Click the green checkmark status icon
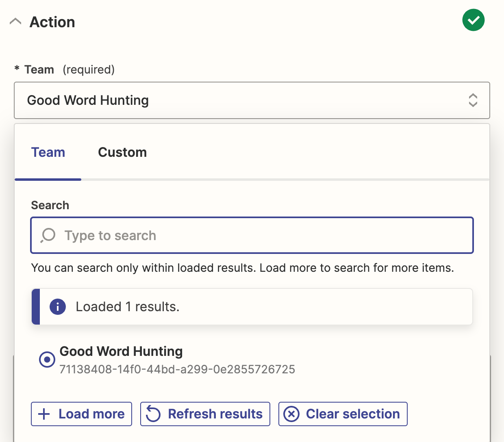 (x=473, y=20)
